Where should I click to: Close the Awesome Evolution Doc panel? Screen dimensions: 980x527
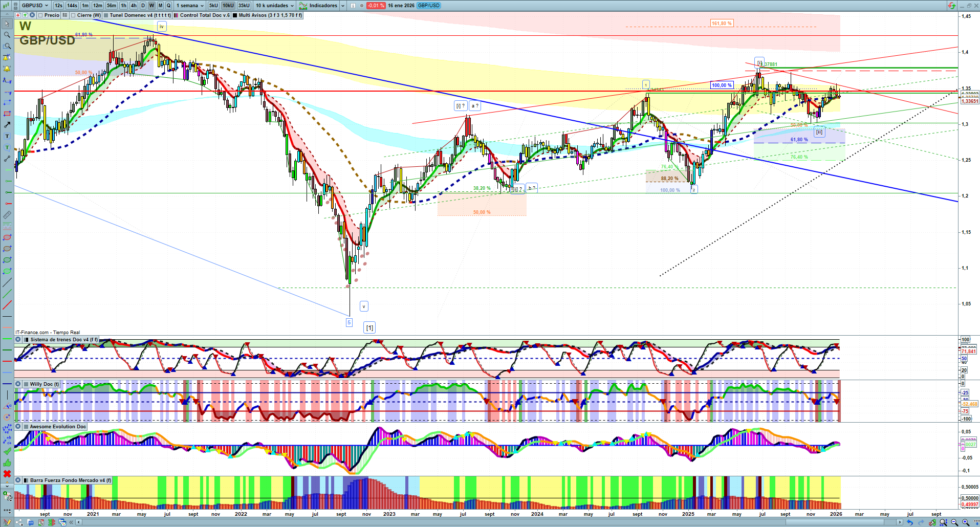click(18, 427)
